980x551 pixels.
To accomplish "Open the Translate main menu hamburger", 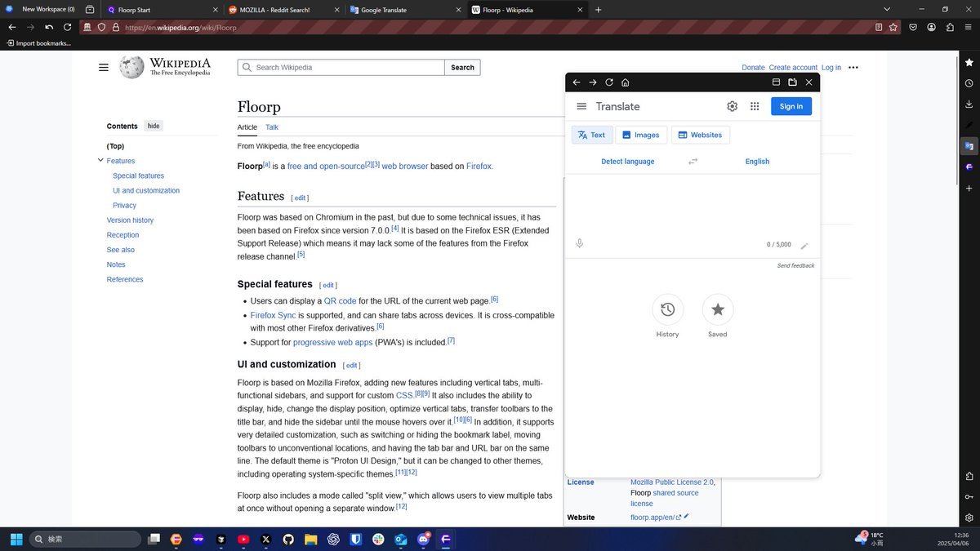I will point(581,106).
